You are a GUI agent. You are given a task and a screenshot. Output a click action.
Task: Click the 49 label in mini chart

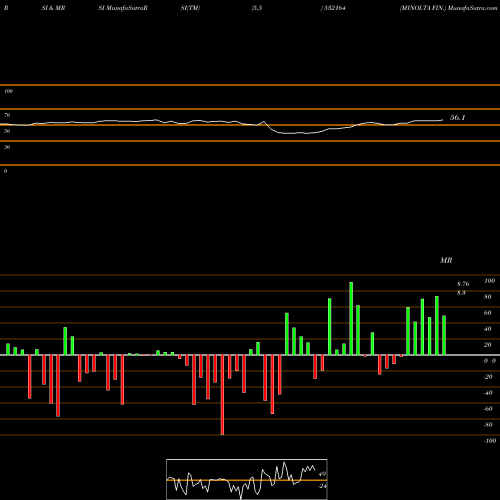322,474
